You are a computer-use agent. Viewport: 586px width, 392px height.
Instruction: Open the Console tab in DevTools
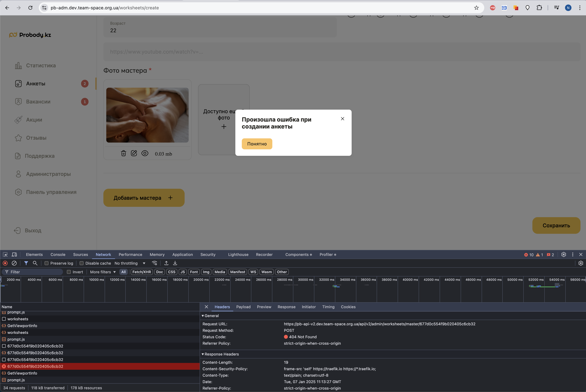pyautogui.click(x=58, y=254)
